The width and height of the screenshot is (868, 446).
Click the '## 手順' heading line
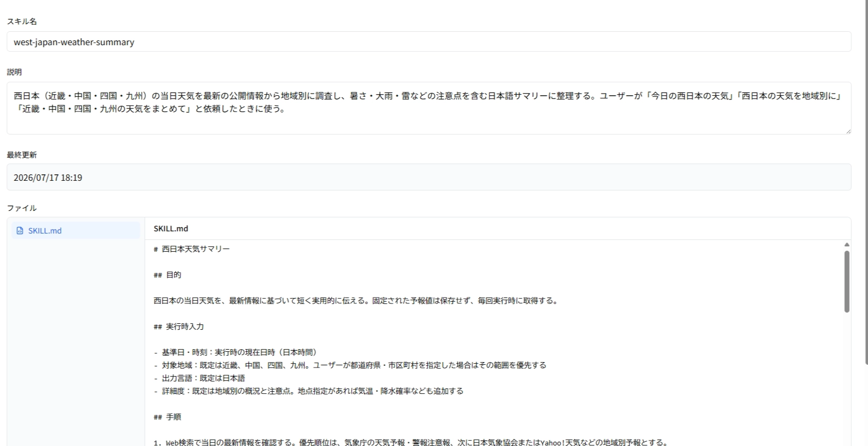(167, 417)
